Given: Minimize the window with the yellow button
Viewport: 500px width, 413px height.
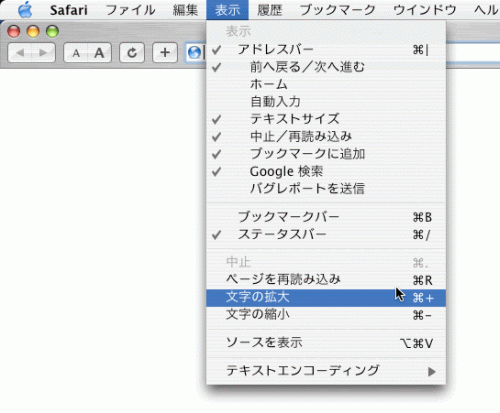Looking at the screenshot, I should pyautogui.click(x=33, y=32).
